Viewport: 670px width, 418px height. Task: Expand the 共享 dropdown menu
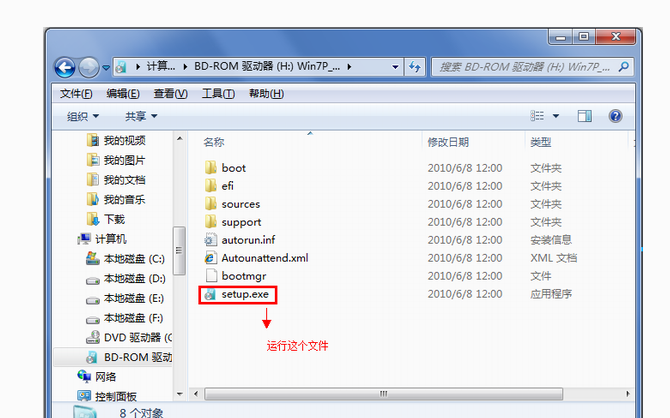(x=141, y=116)
